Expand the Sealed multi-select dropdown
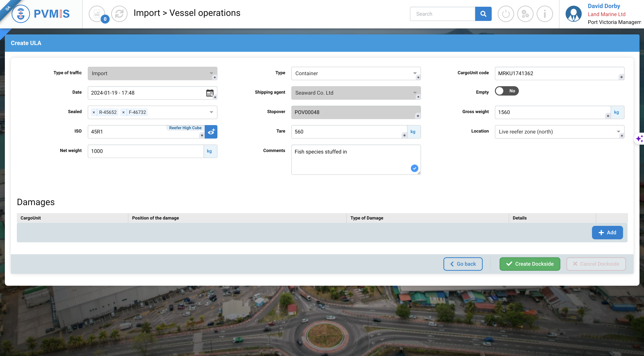Viewport: 644px width, 356px height. pyautogui.click(x=211, y=112)
